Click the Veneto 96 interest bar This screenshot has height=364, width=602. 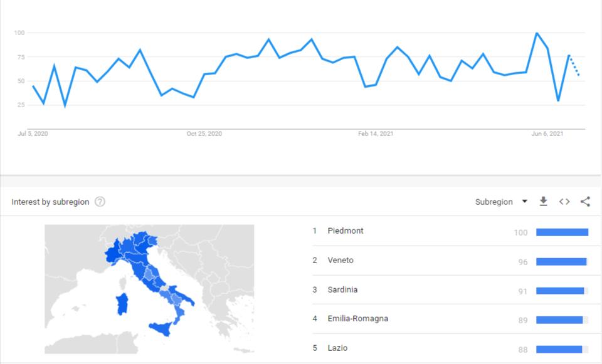[x=561, y=262]
